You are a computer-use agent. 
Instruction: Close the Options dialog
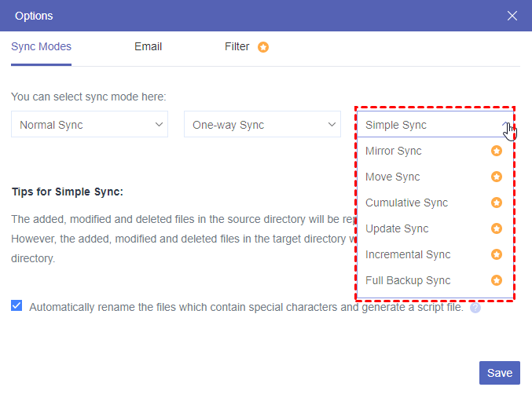[512, 16]
